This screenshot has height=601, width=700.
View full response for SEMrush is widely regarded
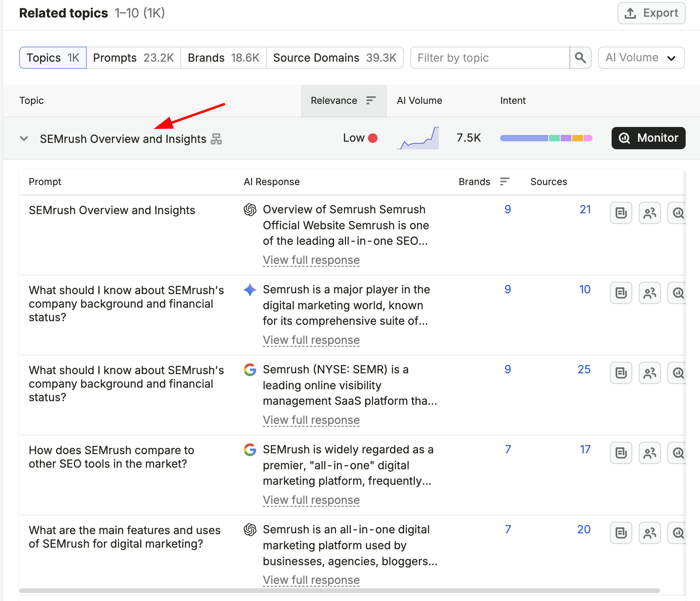(311, 500)
